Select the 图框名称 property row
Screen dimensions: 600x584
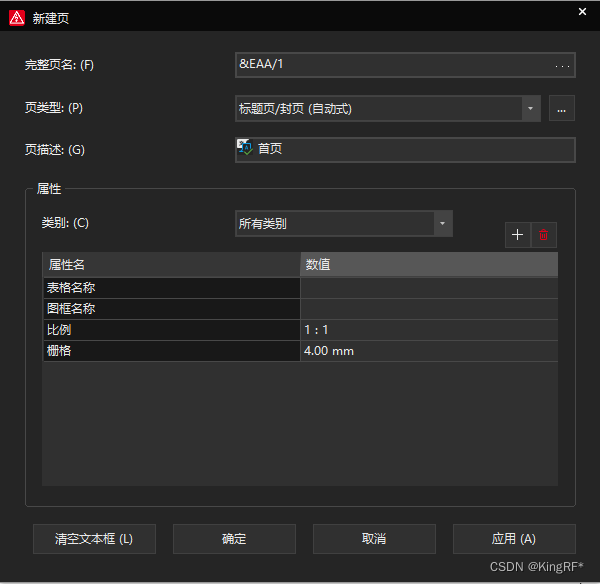pos(170,309)
